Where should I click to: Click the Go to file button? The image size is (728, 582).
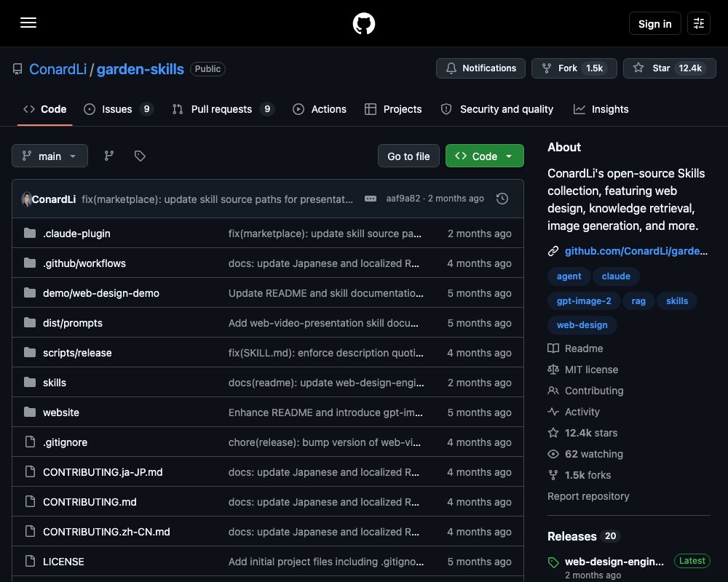click(408, 156)
